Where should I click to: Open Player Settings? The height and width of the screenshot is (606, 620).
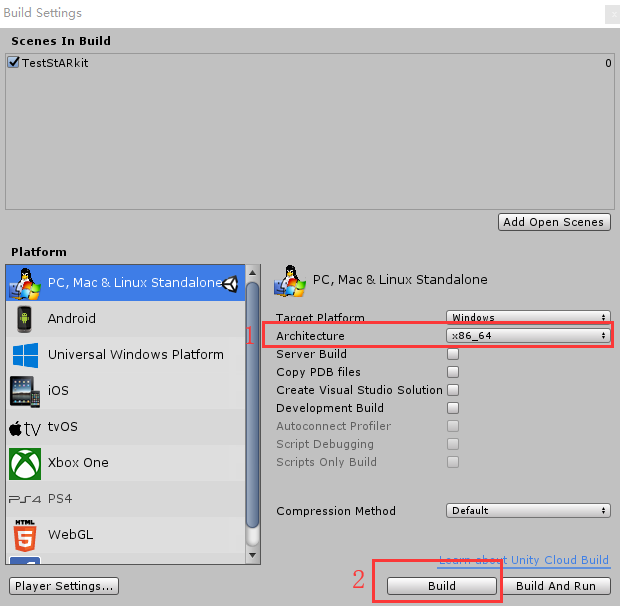64,586
